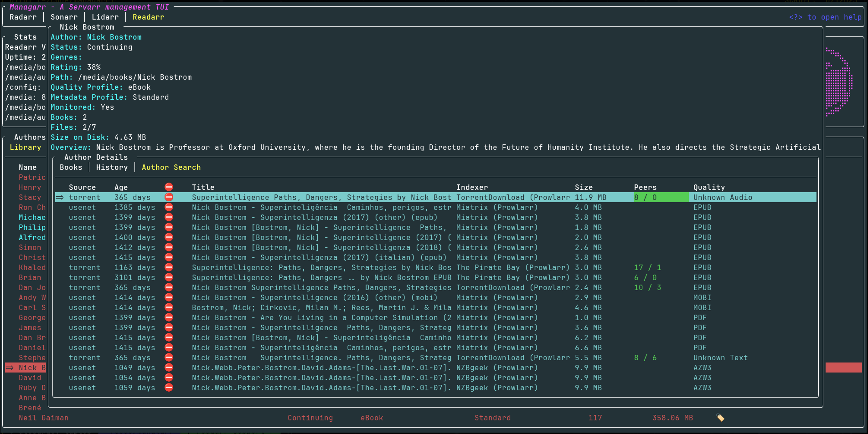Viewport: 868px width, 434px height.
Task: Select the TorrentDownload 2.4 MB EPUB release
Action: pyautogui.click(x=435, y=287)
